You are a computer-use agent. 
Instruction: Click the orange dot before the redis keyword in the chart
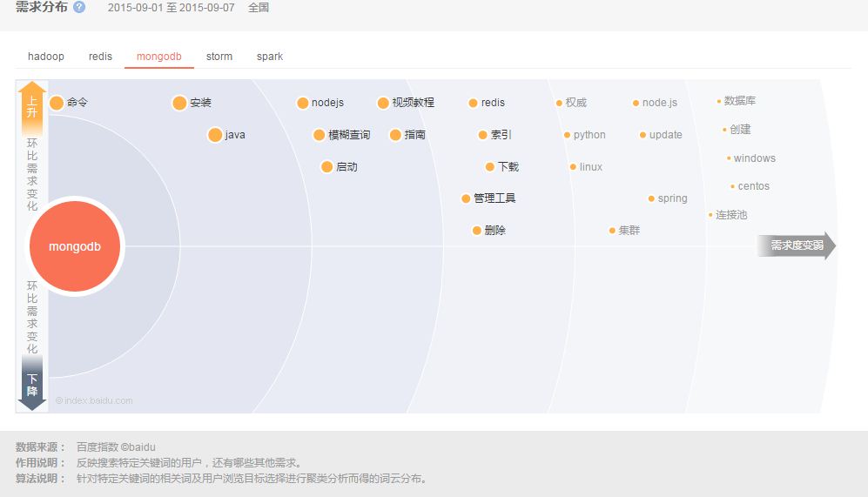473,103
